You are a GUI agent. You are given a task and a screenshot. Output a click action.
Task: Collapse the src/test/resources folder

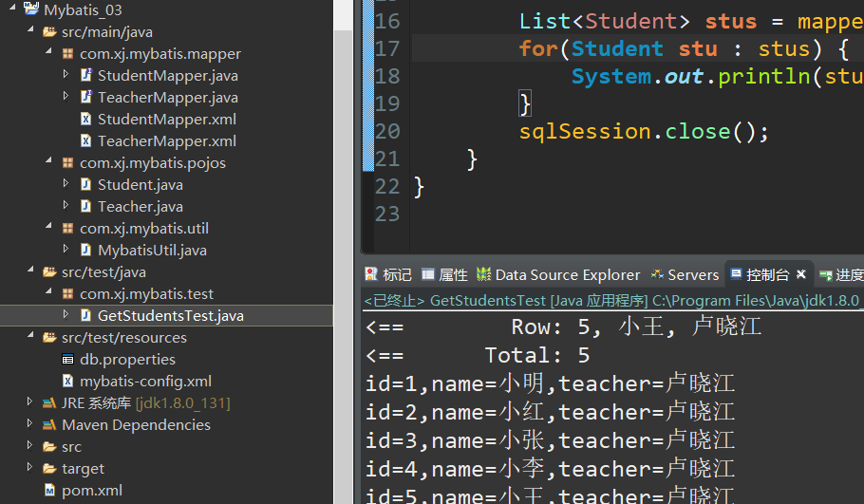30,338
